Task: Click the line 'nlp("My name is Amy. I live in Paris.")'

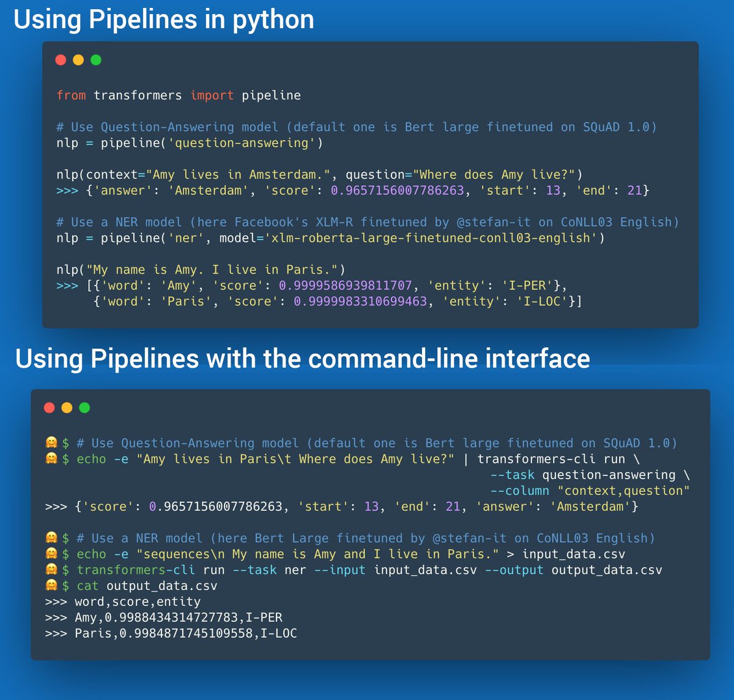Action: tap(201, 270)
